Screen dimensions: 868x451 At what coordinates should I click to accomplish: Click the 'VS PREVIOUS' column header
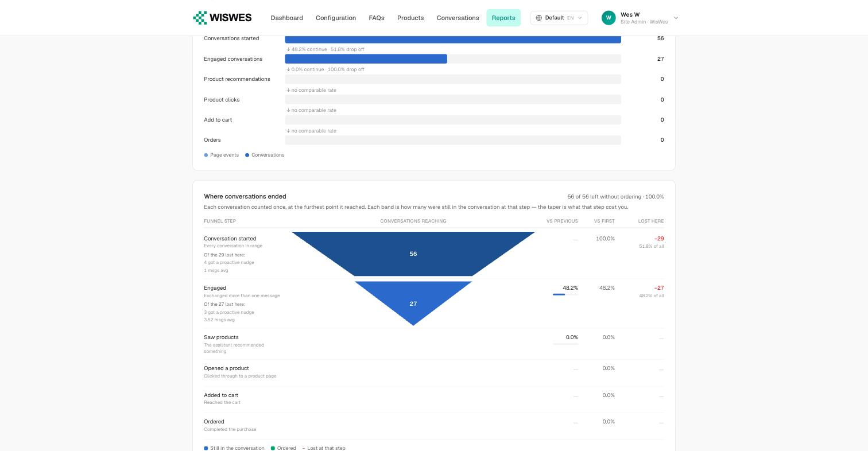(x=563, y=221)
